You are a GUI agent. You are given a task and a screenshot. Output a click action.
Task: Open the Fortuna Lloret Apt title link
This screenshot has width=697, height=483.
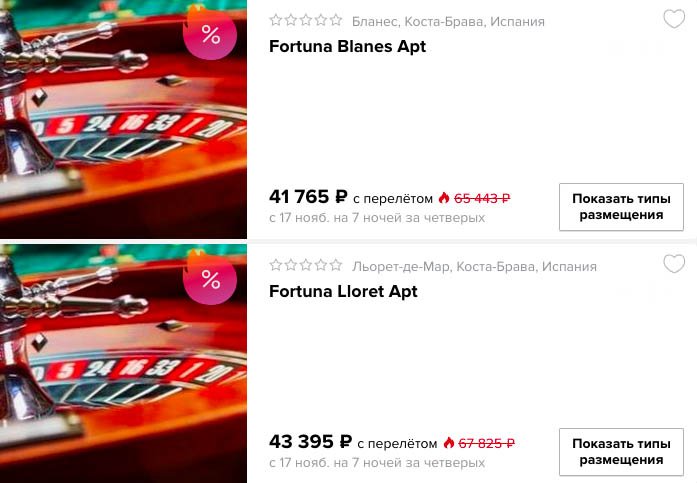[x=343, y=291]
